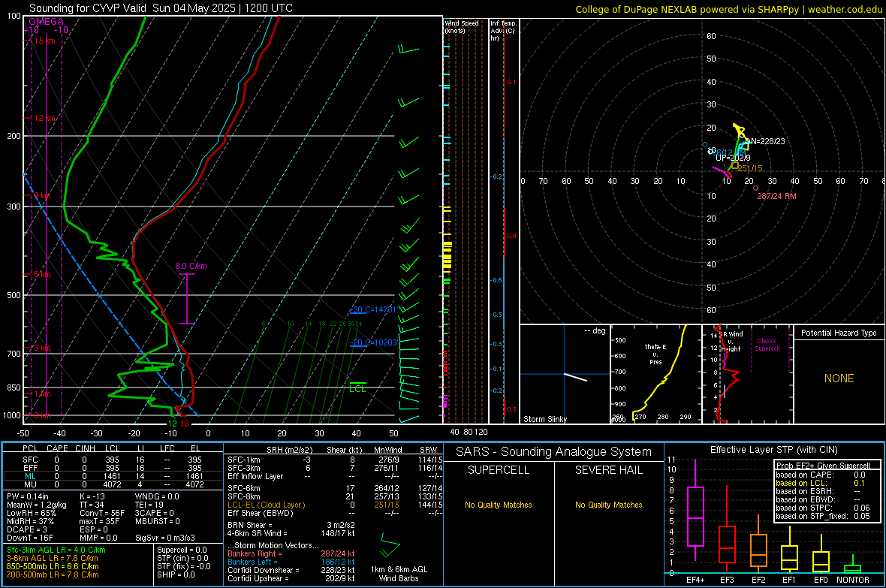The width and height of the screenshot is (886, 588).
Task: Click the 'Potential Hazard Type' header
Action: pyautogui.click(x=839, y=333)
